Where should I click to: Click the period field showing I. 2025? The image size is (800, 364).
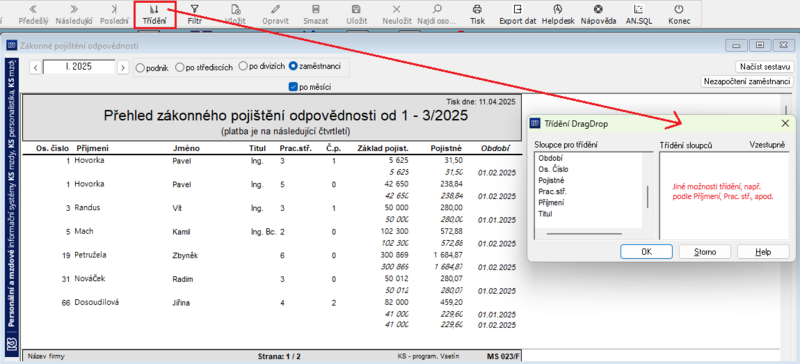tap(79, 67)
